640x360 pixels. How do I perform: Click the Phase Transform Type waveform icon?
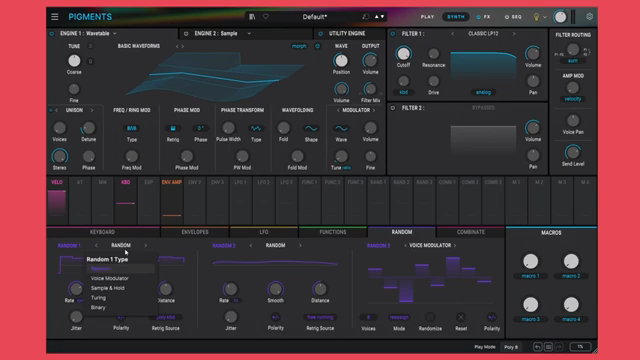coord(256,129)
